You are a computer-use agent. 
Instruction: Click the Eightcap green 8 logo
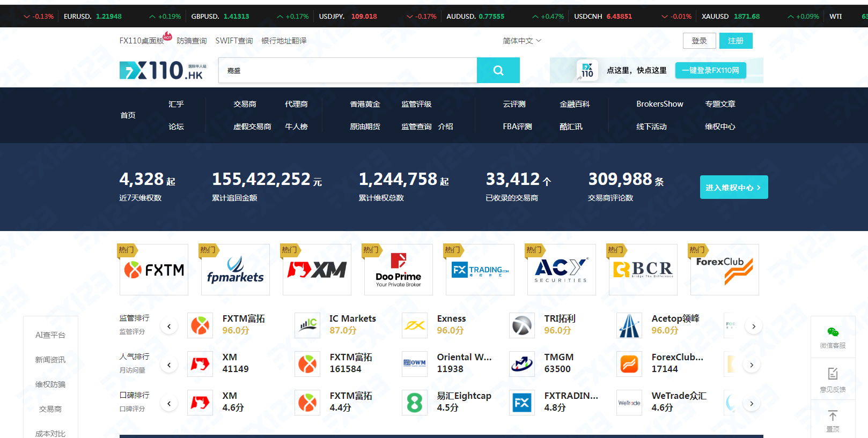(x=415, y=403)
